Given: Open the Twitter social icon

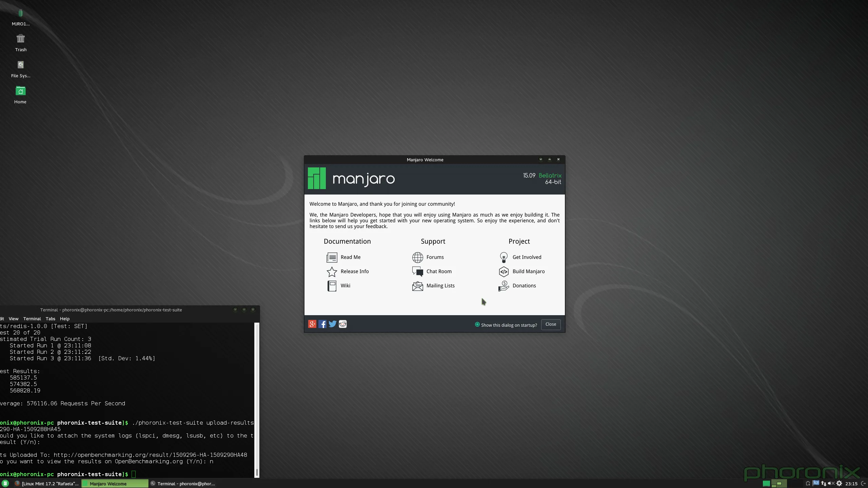Looking at the screenshot, I should (x=332, y=324).
